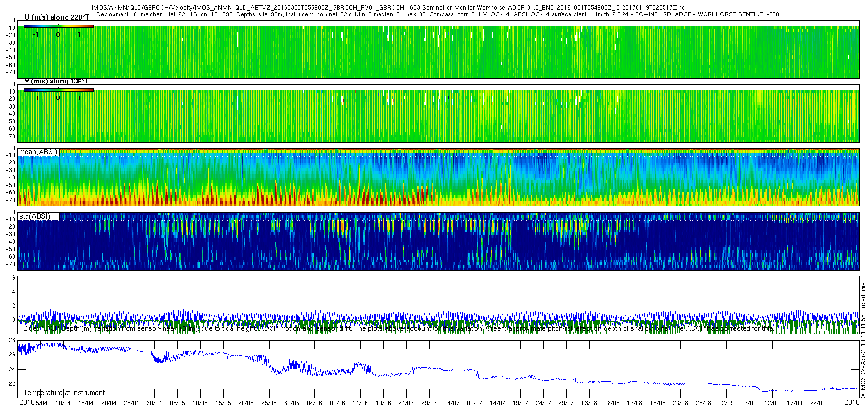Click the 'Temperature at instrument' label
868x410 pixels.
[x=64, y=393]
